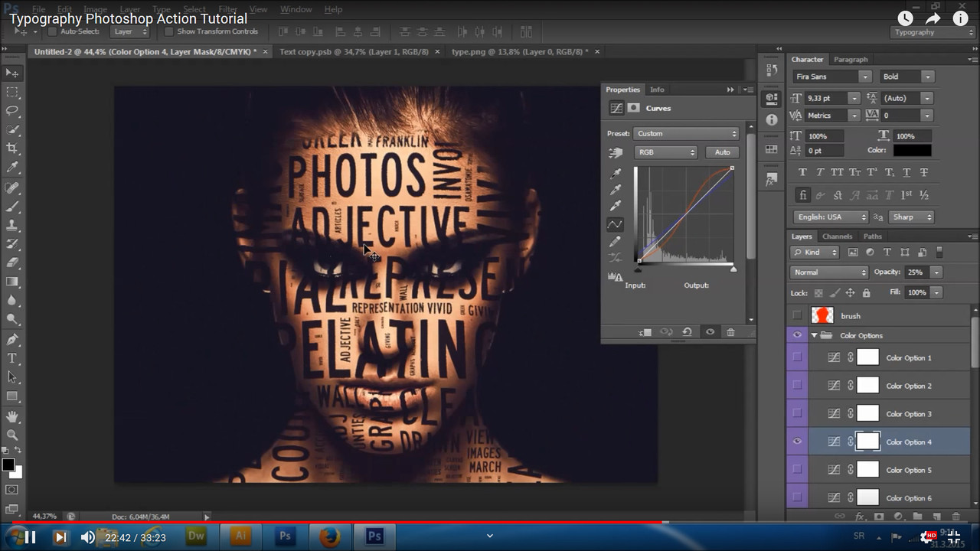Click the Illustrator icon in taskbar
The width and height of the screenshot is (980, 551).
(x=240, y=536)
